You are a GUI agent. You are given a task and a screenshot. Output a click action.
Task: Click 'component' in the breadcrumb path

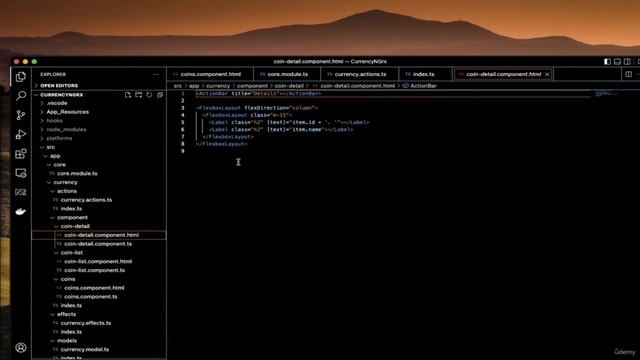[x=252, y=86]
